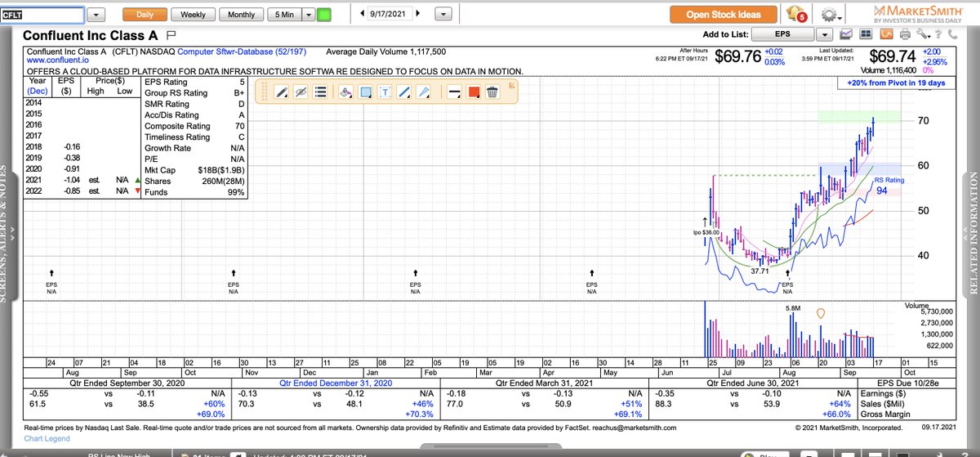980x457 pixels.
Task: Switch chart to Daily period
Action: click(x=145, y=15)
